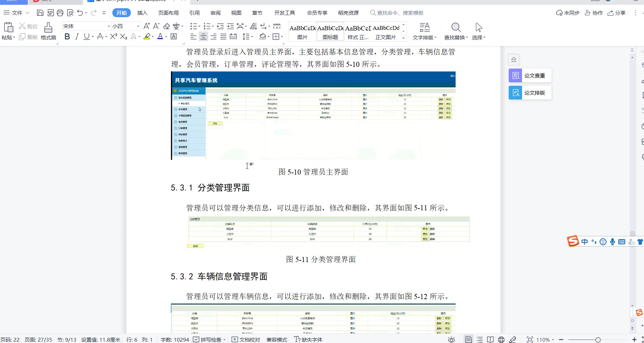
Task: Open the font name 宋体 dropdown
Action: pyautogui.click(x=109, y=26)
